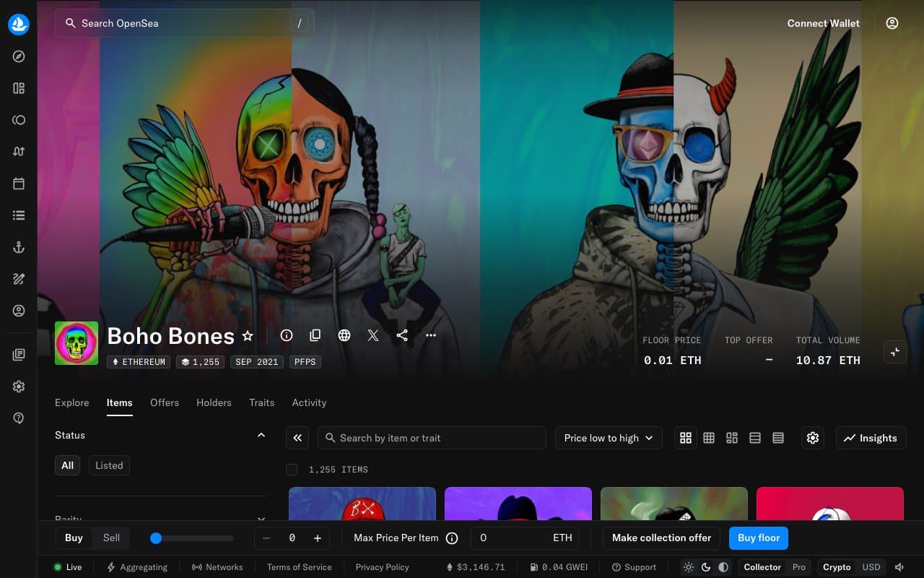This screenshot has height=578, width=924.
Task: Display prices in Crypto
Action: 837,567
